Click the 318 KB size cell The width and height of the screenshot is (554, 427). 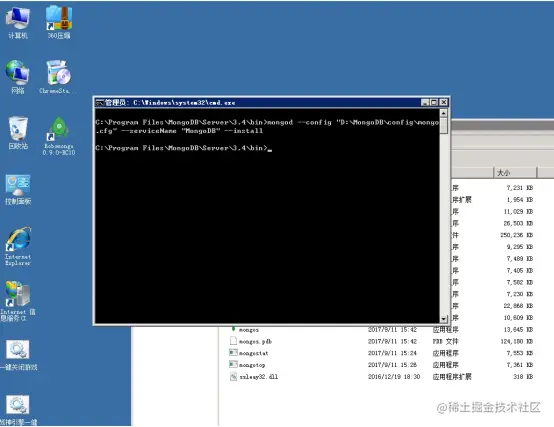[523, 377]
